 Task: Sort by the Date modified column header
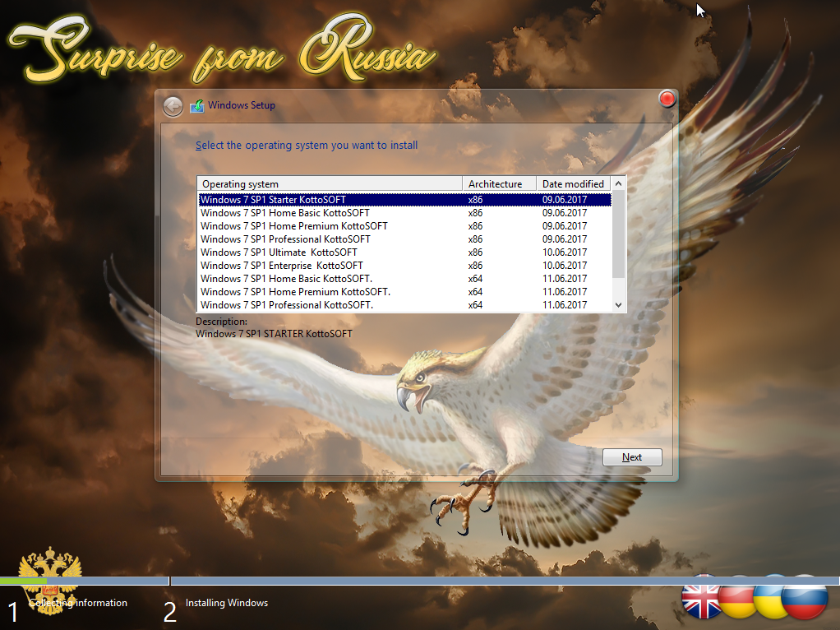(x=573, y=184)
